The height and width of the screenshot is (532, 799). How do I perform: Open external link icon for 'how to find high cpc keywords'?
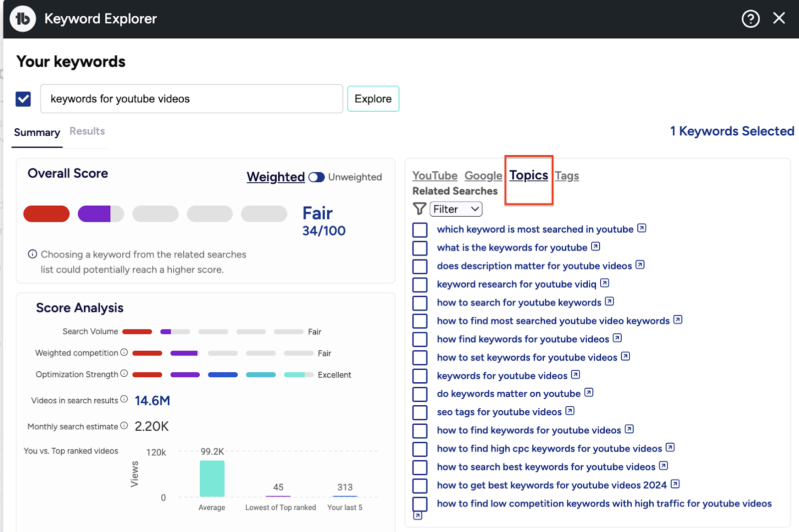(670, 448)
